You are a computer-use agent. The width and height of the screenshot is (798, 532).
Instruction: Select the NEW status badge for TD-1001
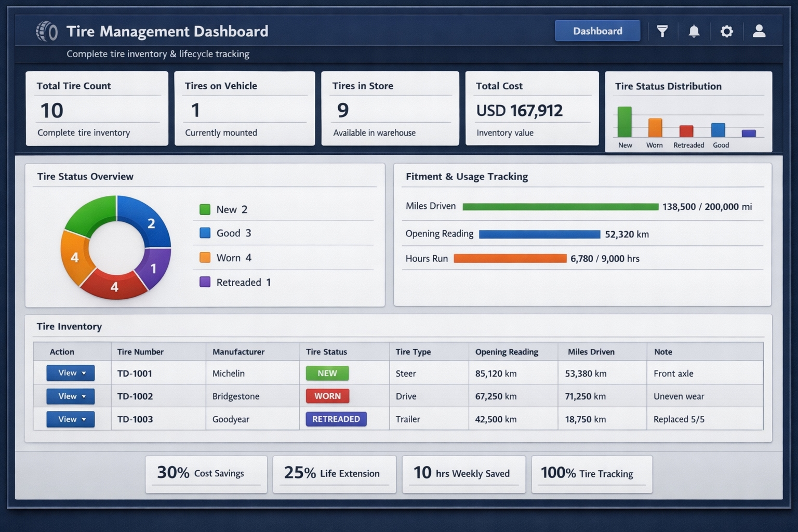coord(327,373)
